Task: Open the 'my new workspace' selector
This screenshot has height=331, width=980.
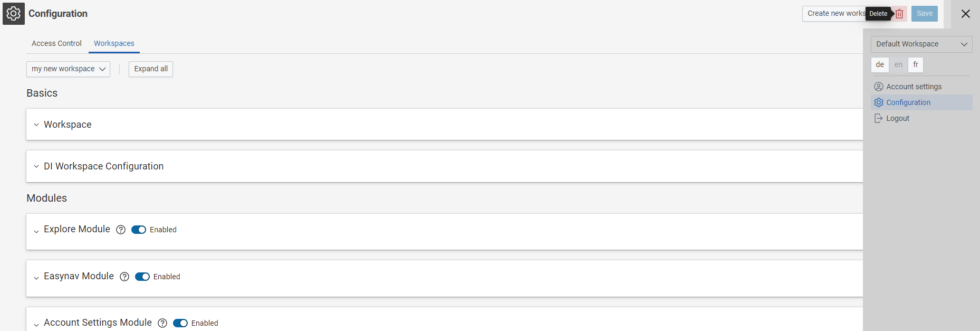Action: [68, 69]
